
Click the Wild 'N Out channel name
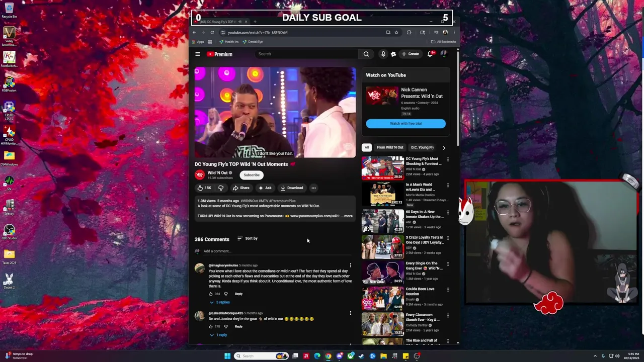point(217,173)
